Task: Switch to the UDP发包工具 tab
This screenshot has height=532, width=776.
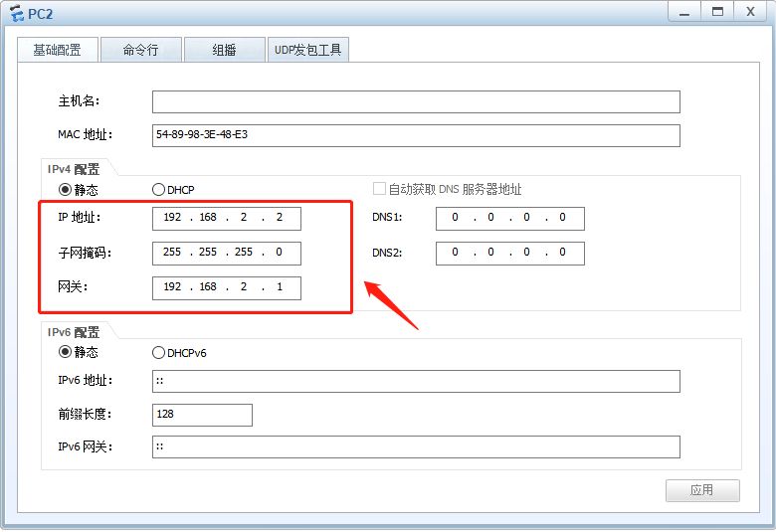Action: click(307, 50)
